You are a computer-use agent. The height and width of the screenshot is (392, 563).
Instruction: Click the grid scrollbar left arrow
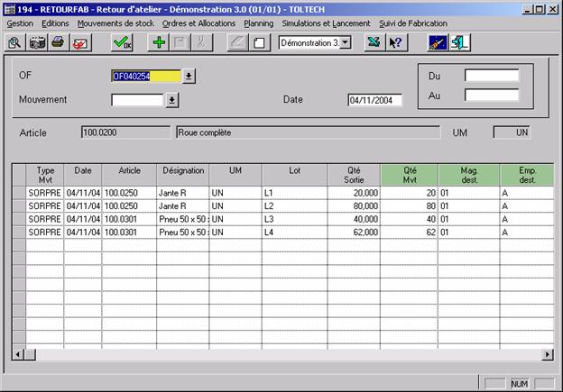coord(18,355)
